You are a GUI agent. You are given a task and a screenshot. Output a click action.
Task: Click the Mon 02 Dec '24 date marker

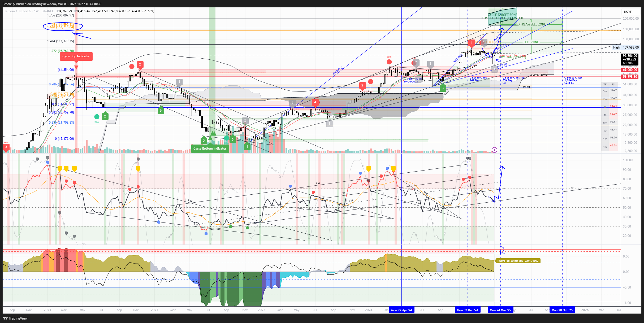[x=468, y=310]
